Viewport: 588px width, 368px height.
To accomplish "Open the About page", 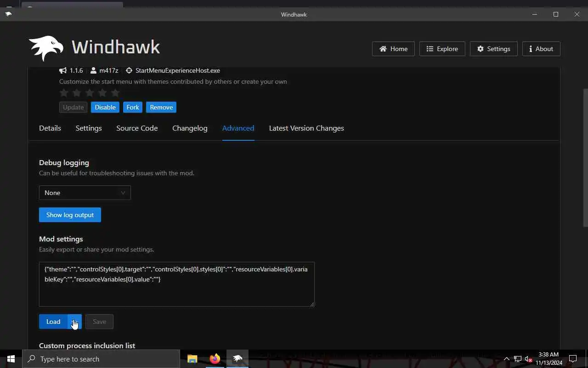I will 541,49.
